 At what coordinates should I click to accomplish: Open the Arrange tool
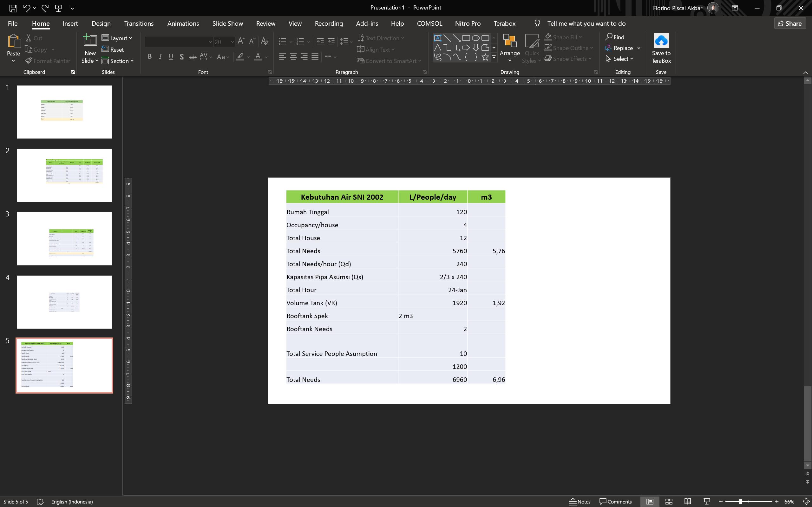509,48
